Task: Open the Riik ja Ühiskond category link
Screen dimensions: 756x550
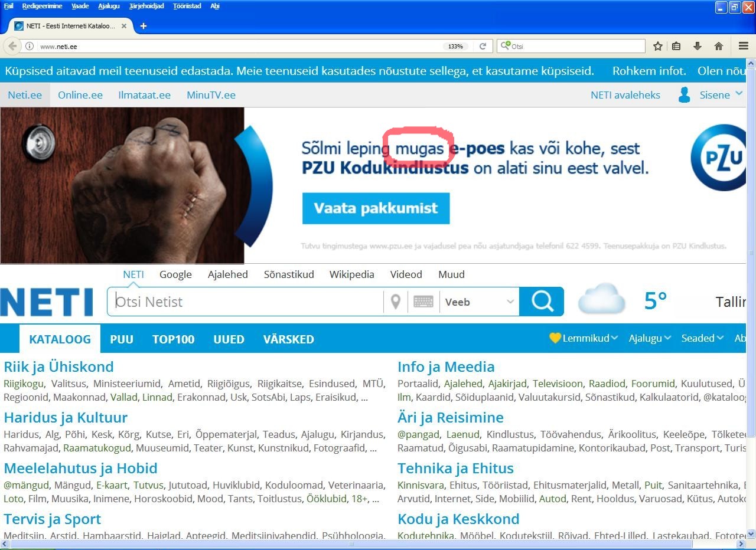Action: [58, 366]
